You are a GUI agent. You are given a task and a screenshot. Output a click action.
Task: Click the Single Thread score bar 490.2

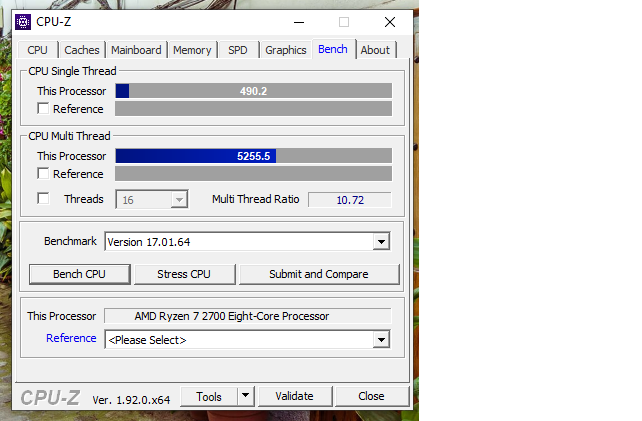(x=253, y=91)
